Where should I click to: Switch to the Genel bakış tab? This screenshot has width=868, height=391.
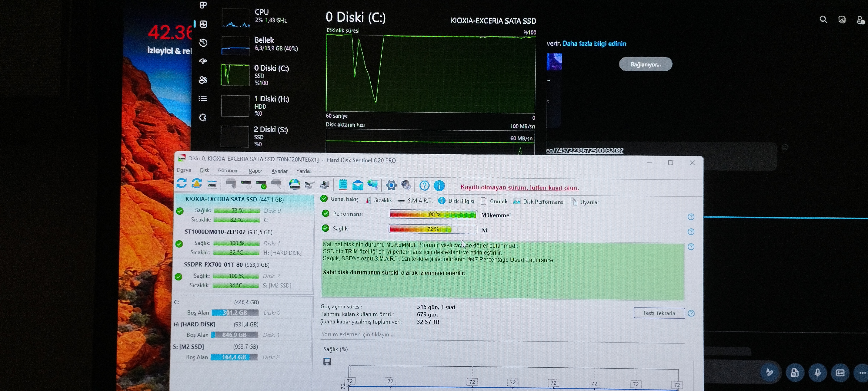click(x=340, y=199)
